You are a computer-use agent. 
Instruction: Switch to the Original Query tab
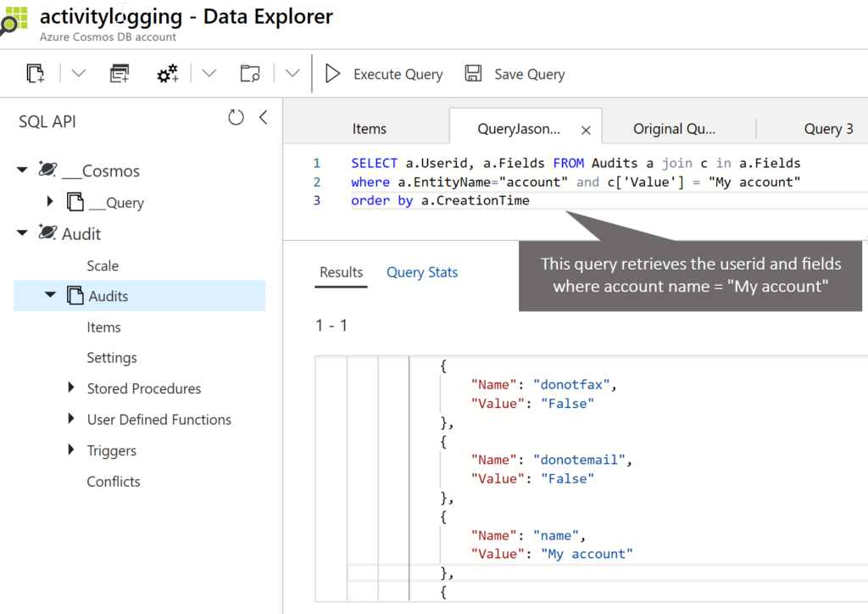pyautogui.click(x=674, y=129)
